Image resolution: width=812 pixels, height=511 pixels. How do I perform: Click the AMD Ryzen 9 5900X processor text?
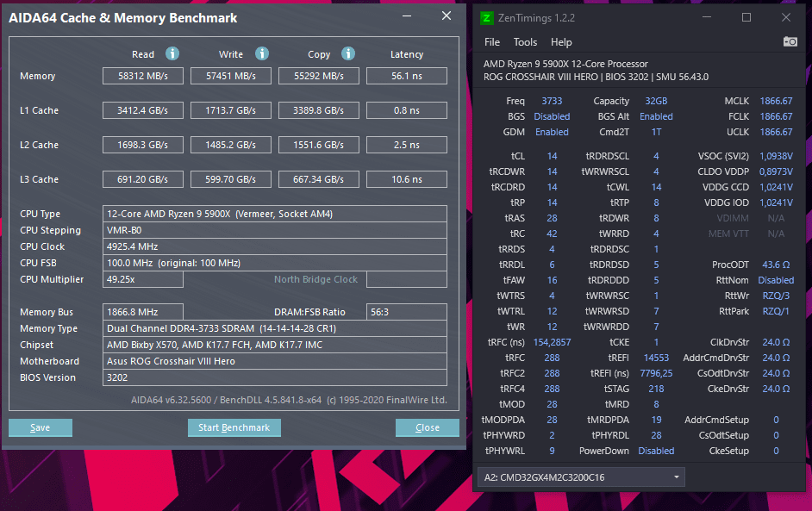pos(565,64)
